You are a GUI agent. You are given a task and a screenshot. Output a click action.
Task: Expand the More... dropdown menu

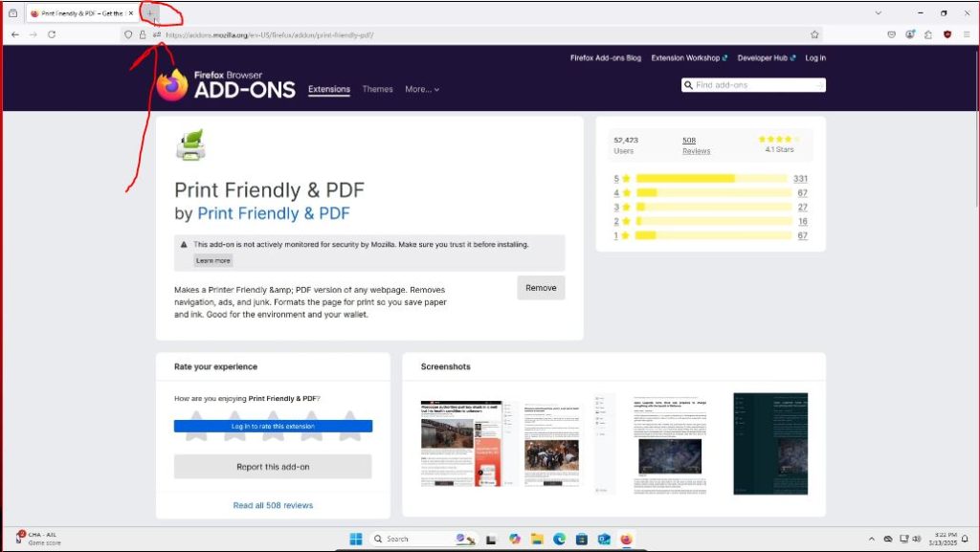coord(422,89)
